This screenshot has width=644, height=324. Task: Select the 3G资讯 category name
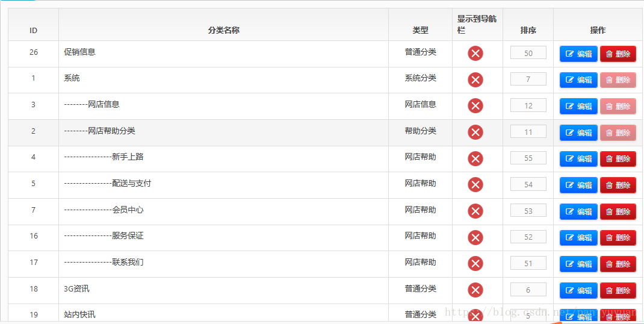76,288
